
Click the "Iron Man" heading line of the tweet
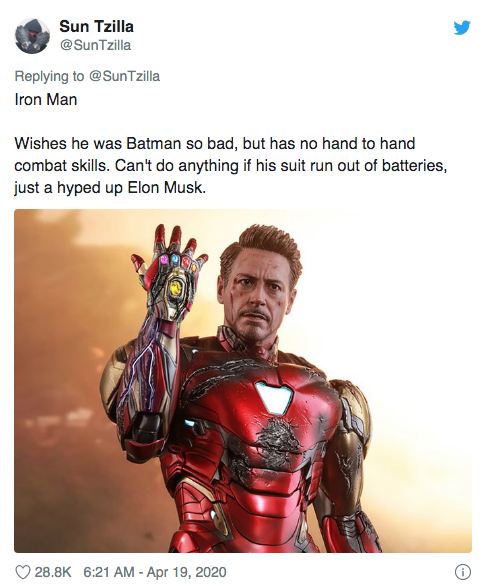point(46,100)
